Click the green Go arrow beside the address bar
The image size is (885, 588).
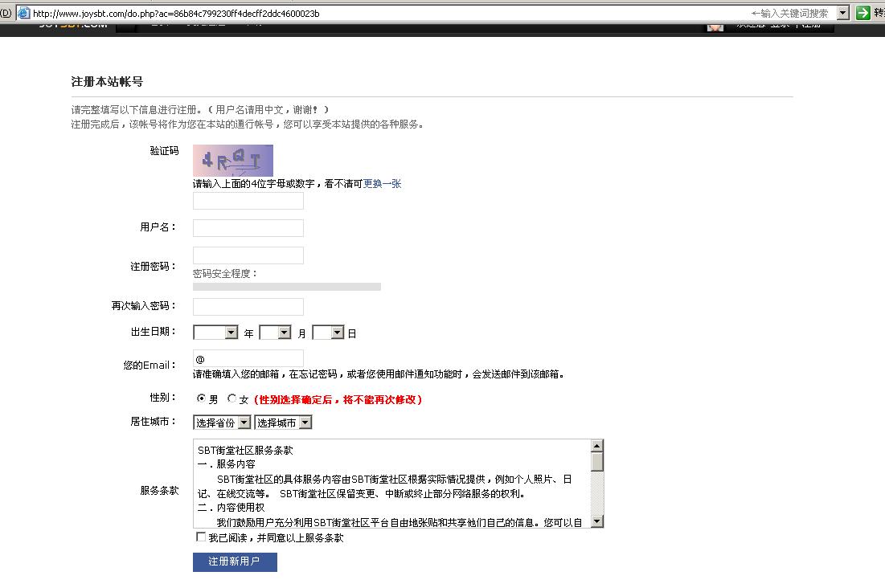tap(862, 13)
